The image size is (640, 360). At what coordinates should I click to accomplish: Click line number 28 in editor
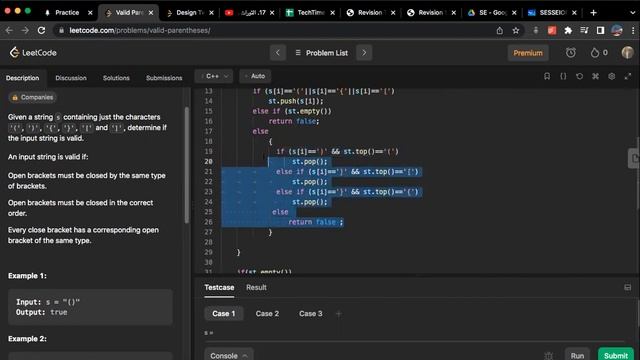pos(208,242)
